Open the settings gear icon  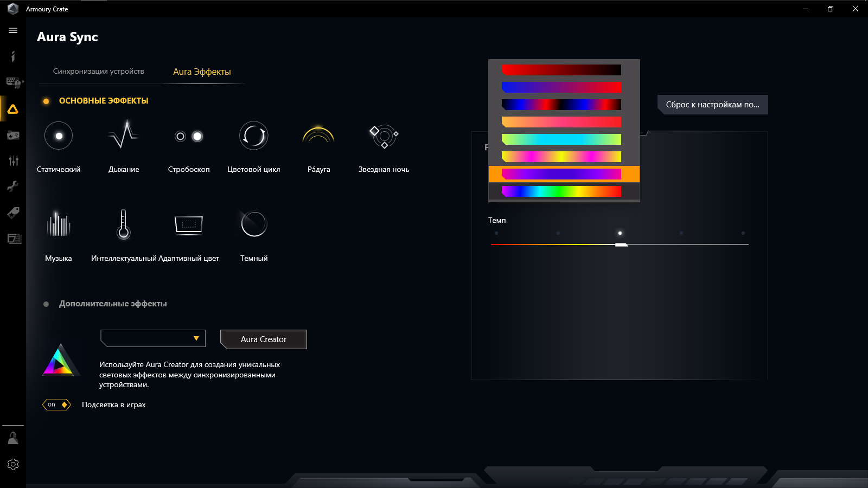[x=12, y=464]
